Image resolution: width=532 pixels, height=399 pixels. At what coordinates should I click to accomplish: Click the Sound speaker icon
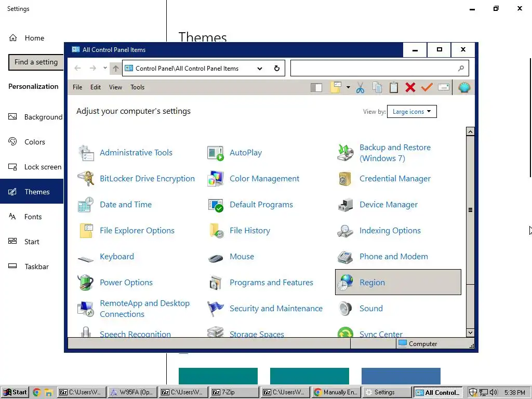345,309
